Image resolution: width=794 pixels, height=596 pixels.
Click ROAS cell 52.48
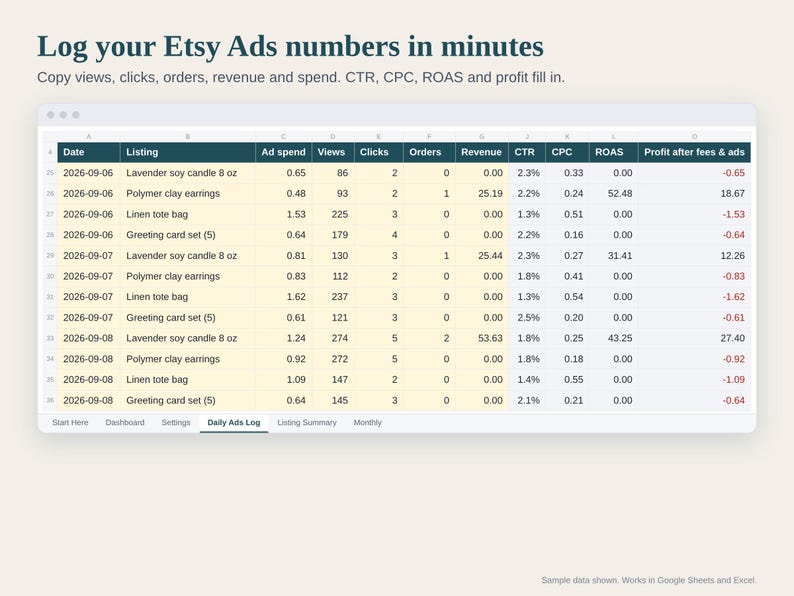point(613,193)
